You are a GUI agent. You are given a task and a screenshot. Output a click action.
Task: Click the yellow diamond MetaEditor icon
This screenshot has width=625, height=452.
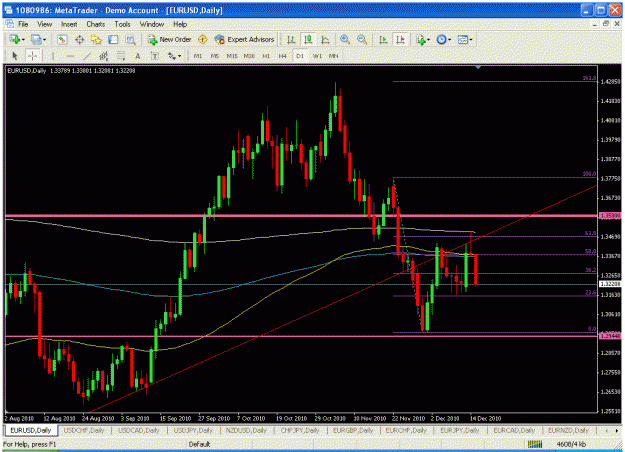[202, 39]
